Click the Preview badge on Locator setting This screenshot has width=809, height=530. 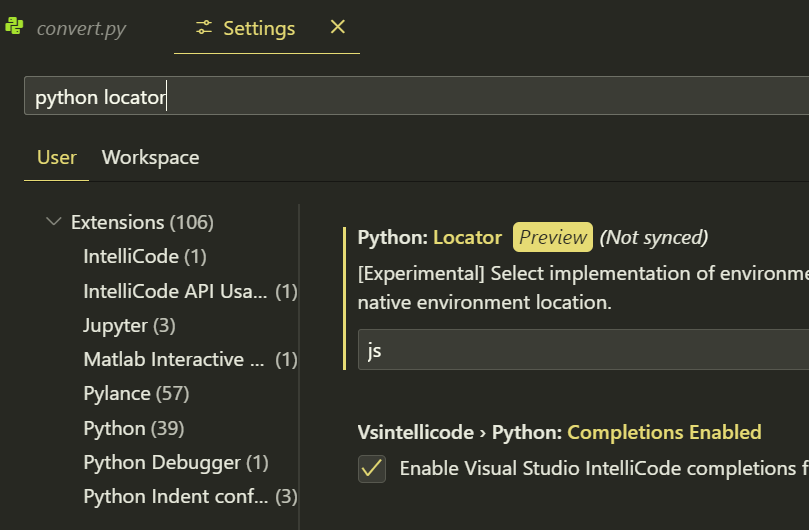[x=552, y=237]
